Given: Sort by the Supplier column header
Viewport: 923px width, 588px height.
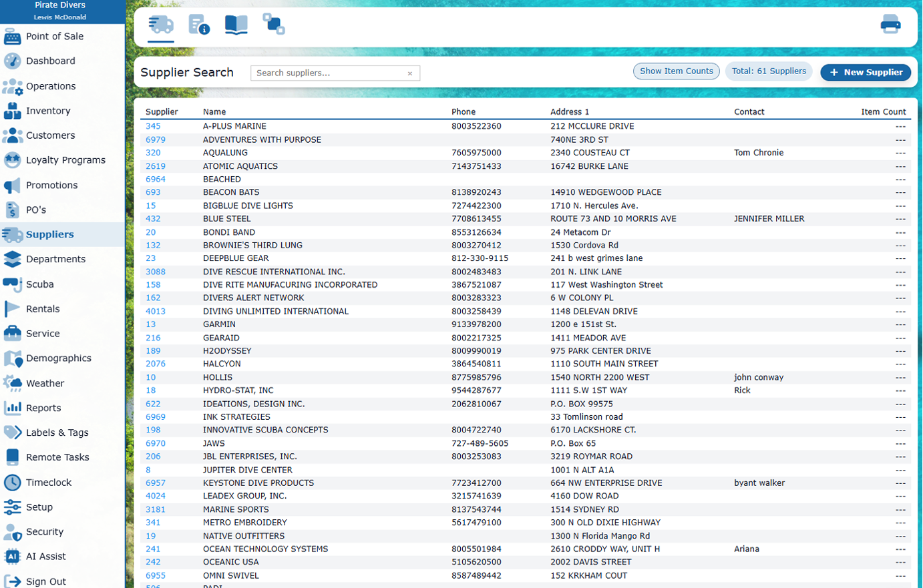Looking at the screenshot, I should [x=162, y=112].
